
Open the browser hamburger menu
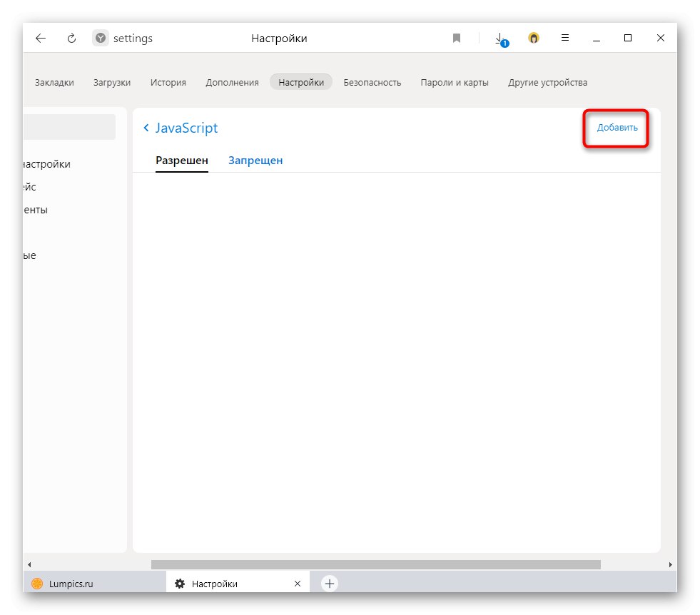(x=564, y=38)
